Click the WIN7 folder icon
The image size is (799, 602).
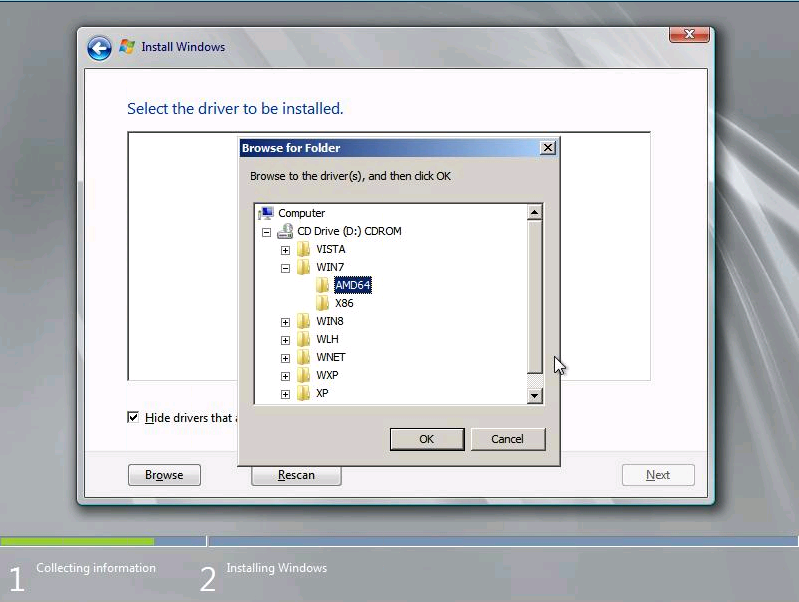click(x=304, y=267)
